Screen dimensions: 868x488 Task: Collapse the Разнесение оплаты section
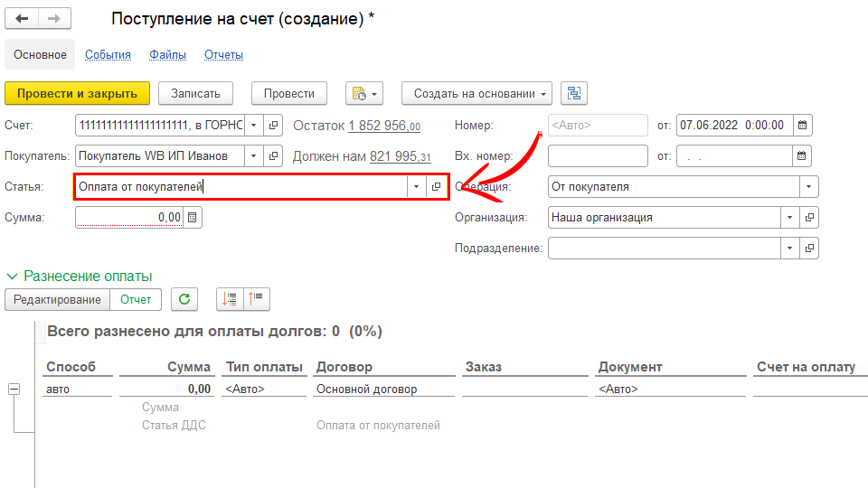tap(13, 277)
